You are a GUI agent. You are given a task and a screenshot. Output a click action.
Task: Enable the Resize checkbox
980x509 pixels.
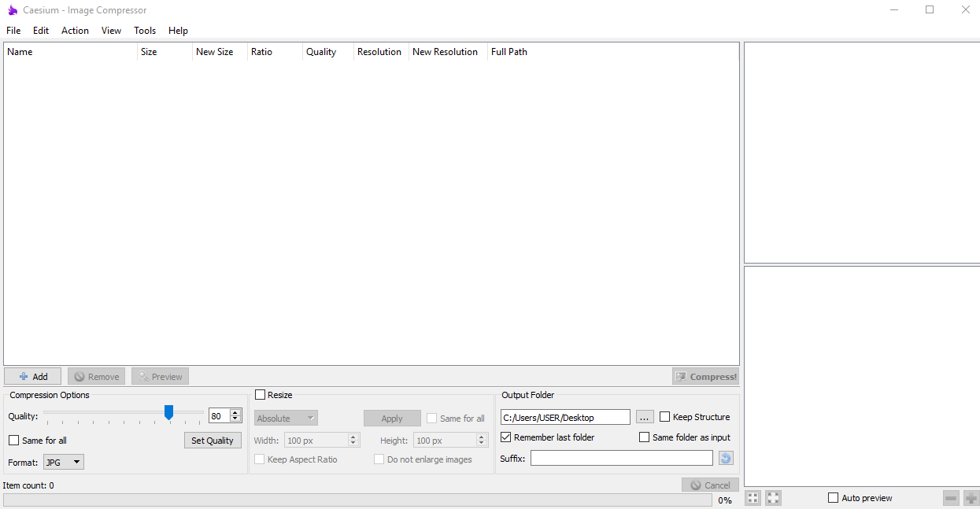pyautogui.click(x=260, y=395)
